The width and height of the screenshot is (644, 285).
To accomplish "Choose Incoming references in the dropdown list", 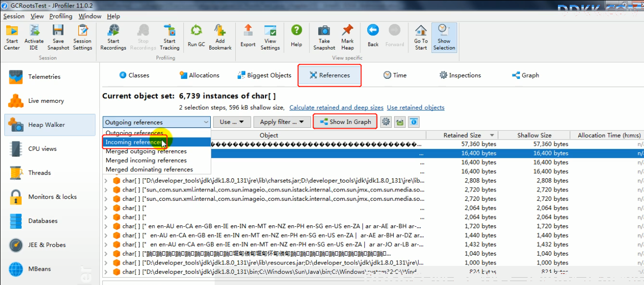I will point(157,142).
